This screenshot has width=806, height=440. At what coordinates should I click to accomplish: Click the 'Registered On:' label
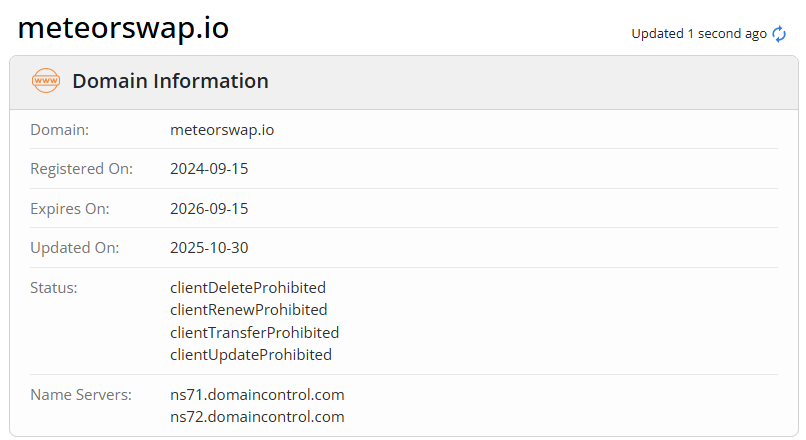(81, 169)
